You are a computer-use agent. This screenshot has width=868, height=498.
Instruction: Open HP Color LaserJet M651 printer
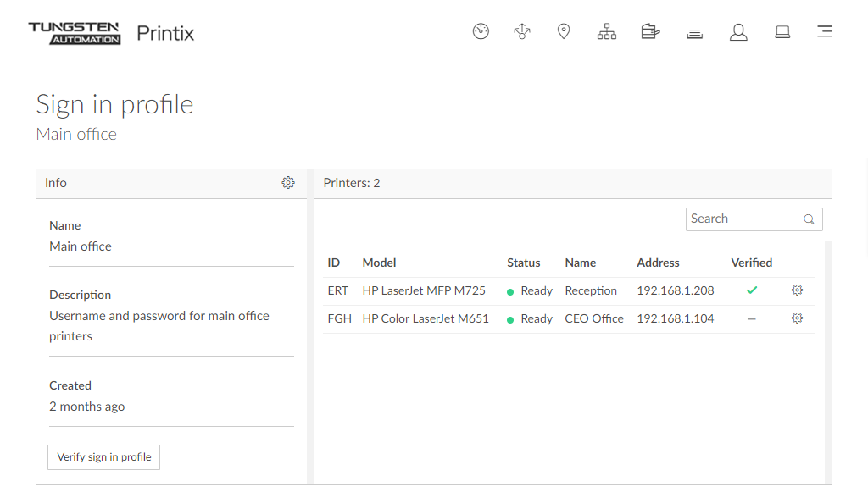426,318
